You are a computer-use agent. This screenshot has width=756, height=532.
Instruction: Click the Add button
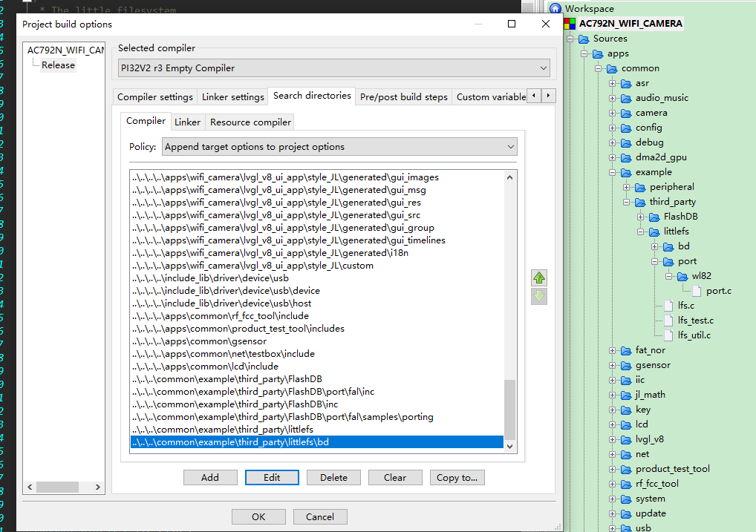[x=210, y=478]
